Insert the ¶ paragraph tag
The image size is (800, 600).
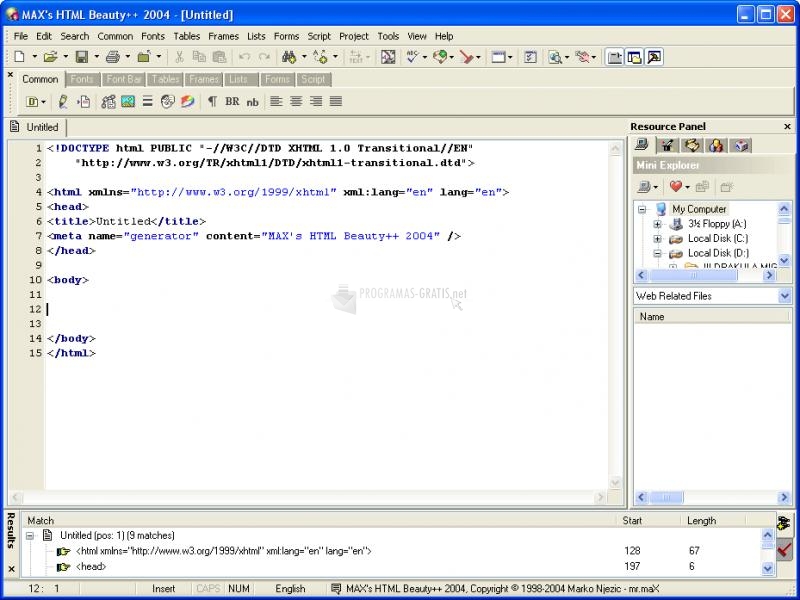pos(212,101)
